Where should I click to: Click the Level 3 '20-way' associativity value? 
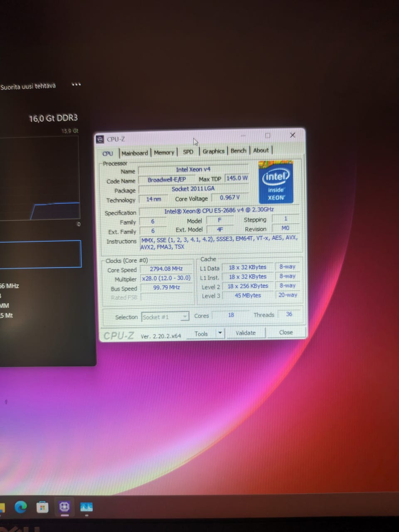(x=288, y=295)
